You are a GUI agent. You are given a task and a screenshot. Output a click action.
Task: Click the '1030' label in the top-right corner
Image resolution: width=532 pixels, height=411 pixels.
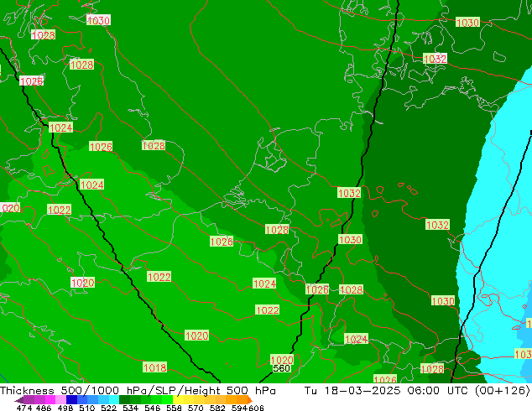[467, 23]
